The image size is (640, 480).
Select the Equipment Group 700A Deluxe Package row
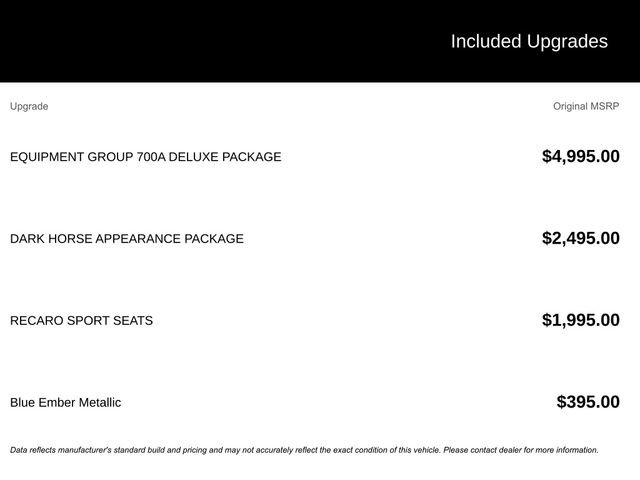pos(145,157)
